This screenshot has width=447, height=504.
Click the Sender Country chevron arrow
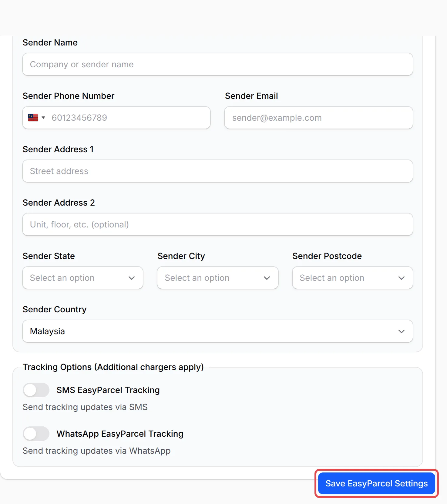pos(402,331)
